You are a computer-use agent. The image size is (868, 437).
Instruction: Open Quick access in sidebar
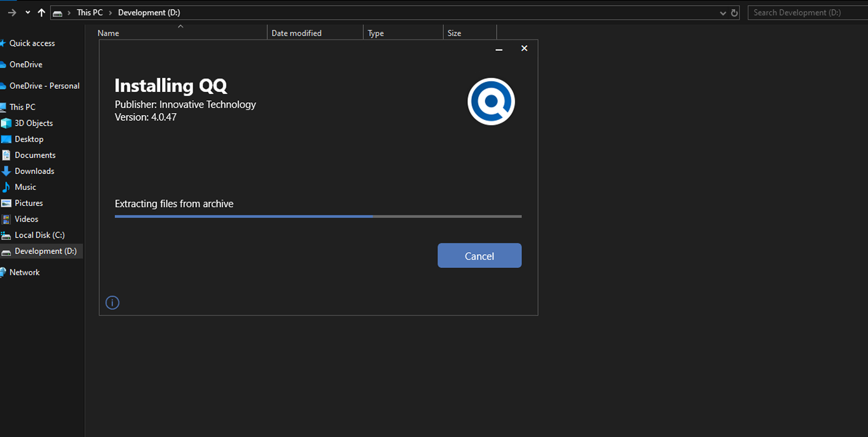coord(32,43)
